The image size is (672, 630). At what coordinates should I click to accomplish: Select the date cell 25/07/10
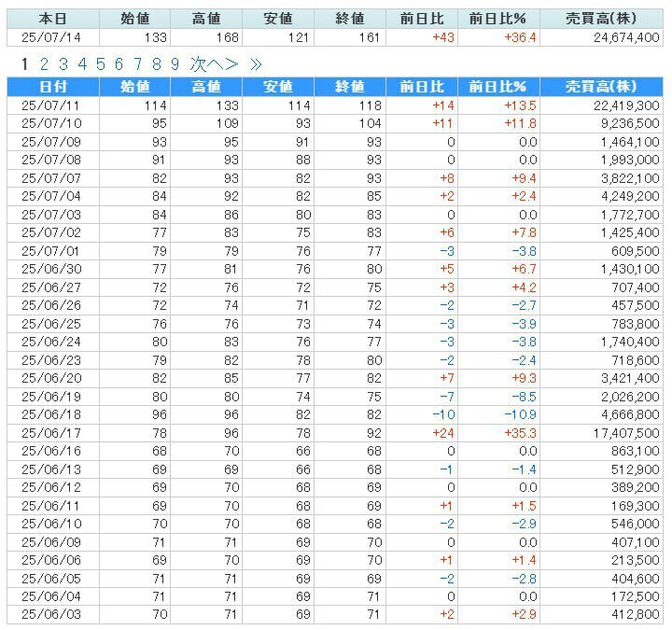coord(51,123)
